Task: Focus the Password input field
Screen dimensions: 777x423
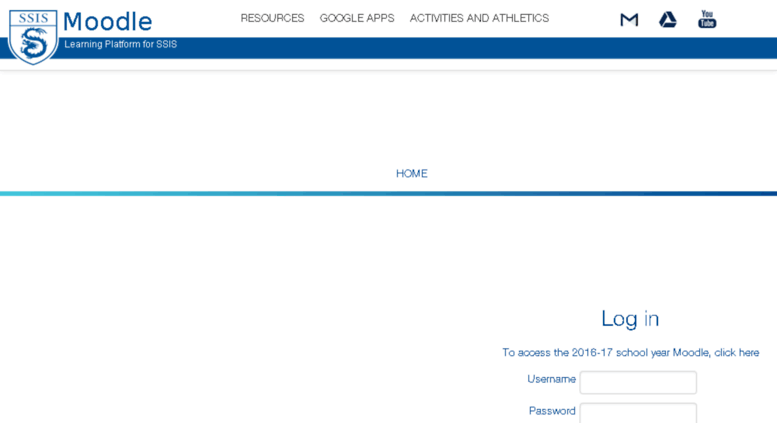Action: coord(638,413)
